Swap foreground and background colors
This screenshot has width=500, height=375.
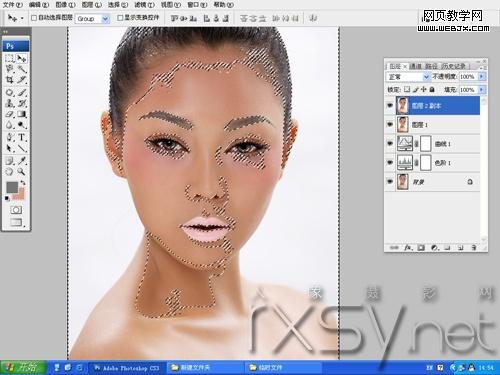pos(23,183)
